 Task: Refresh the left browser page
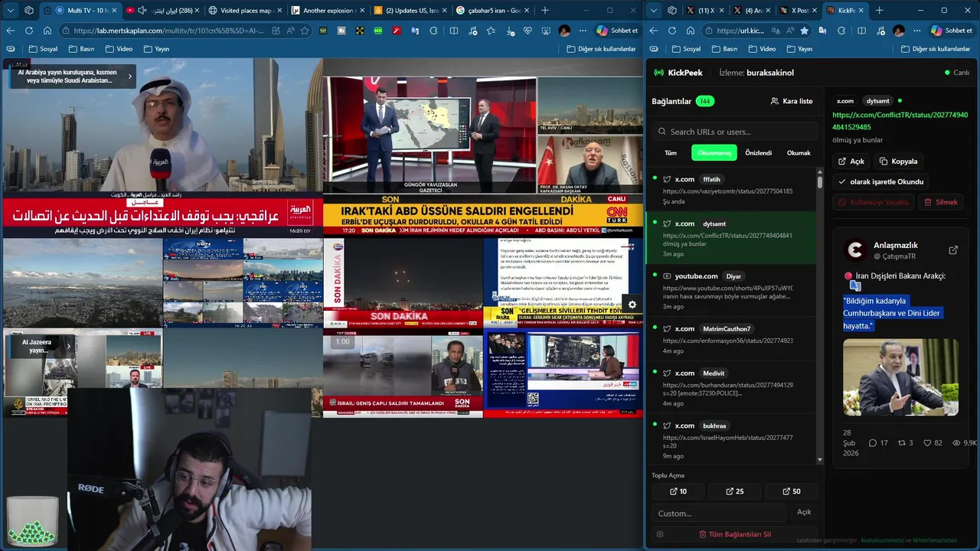29,31
